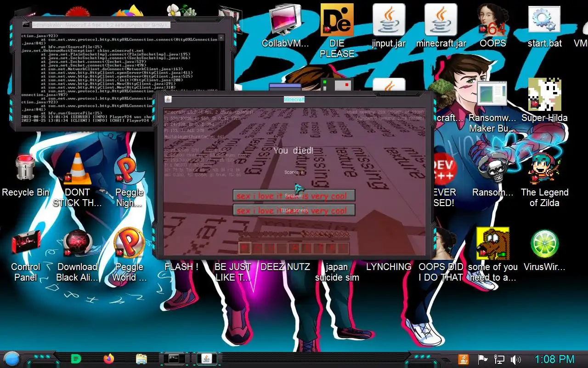Click the 'FLASH !' desktop label

click(181, 267)
